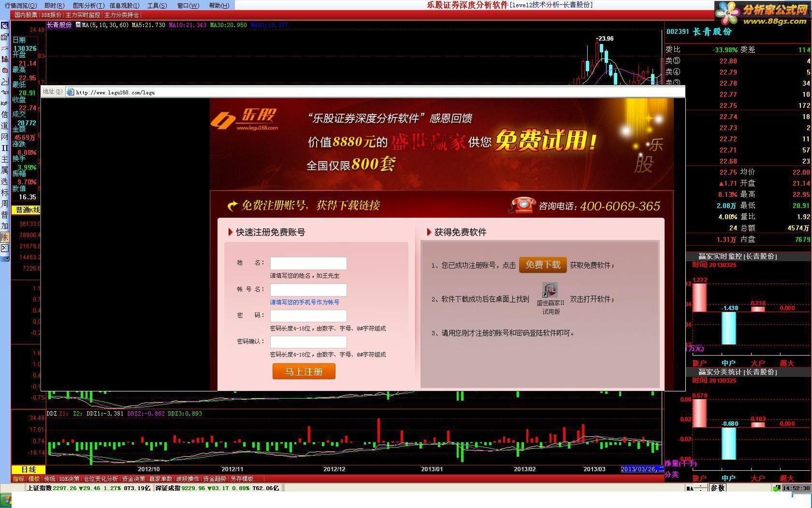Click the line chart icon below the briefcase

[x=4, y=81]
